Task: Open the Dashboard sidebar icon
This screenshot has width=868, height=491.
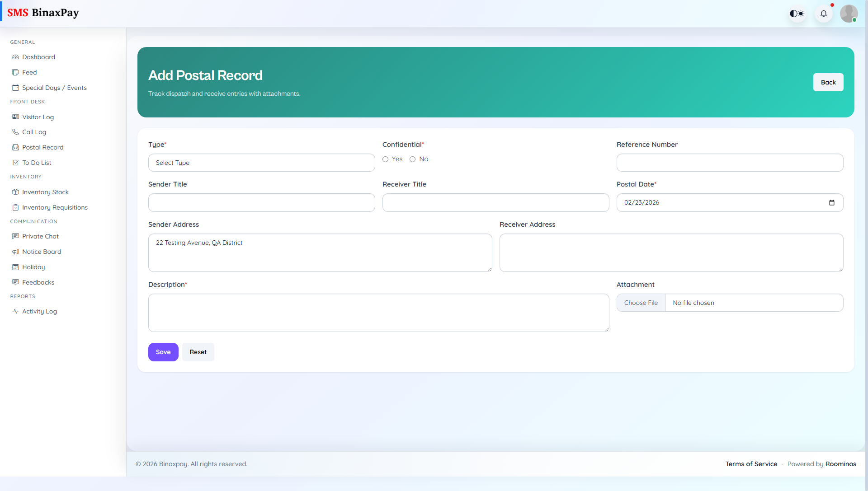Action: [x=15, y=57]
